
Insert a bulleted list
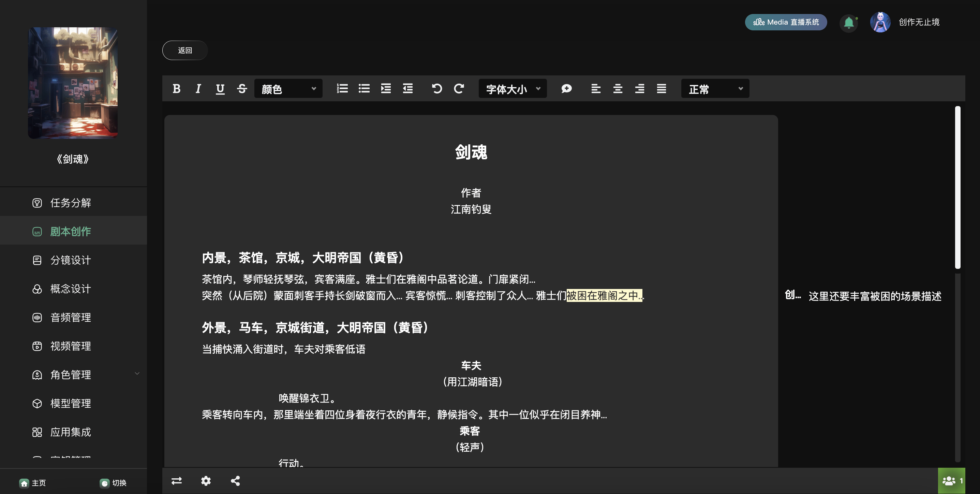[x=364, y=89]
